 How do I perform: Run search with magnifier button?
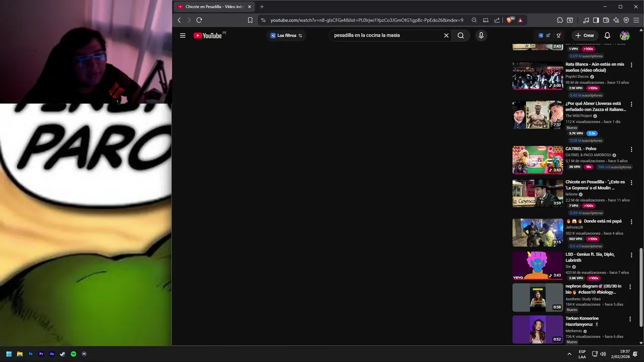pyautogui.click(x=461, y=35)
